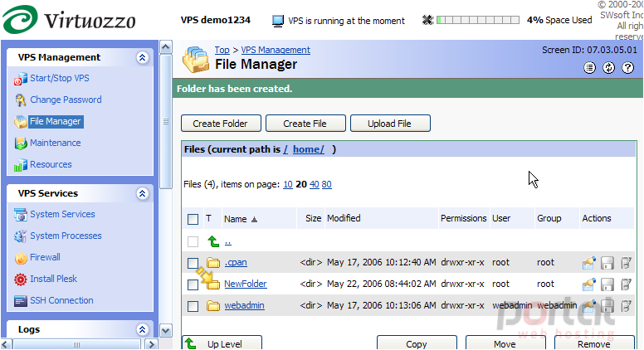Open the webadmin folder link
This screenshot has height=350, width=644.
point(244,306)
